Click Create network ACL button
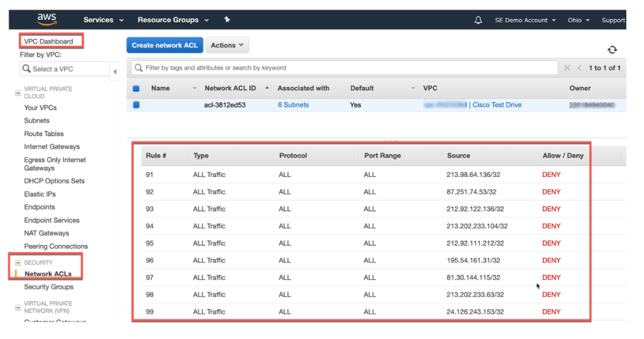 (164, 46)
